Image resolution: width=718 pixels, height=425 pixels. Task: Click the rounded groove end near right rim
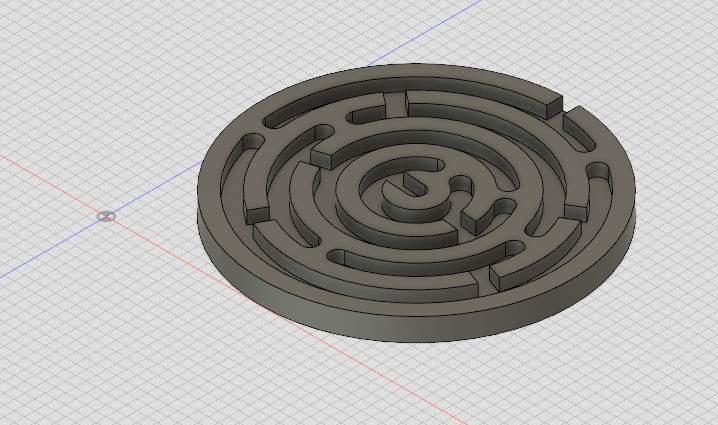pos(597,171)
